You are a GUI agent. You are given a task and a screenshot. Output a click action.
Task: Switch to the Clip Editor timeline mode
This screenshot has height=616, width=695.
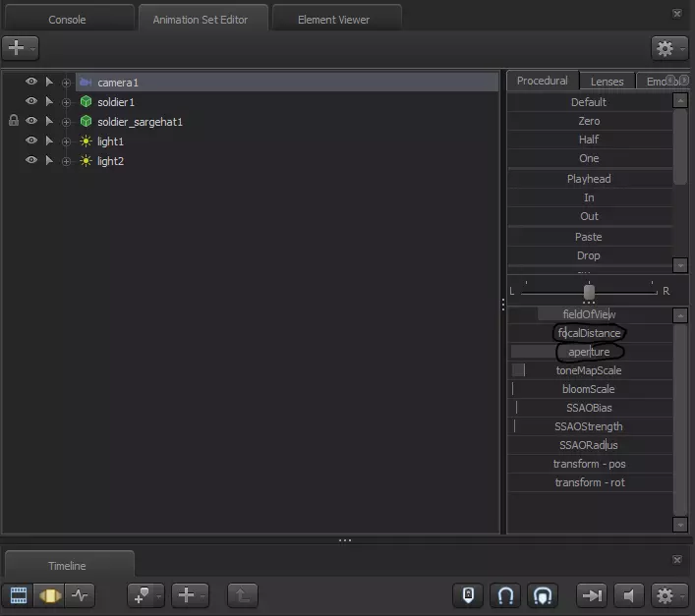(19, 594)
